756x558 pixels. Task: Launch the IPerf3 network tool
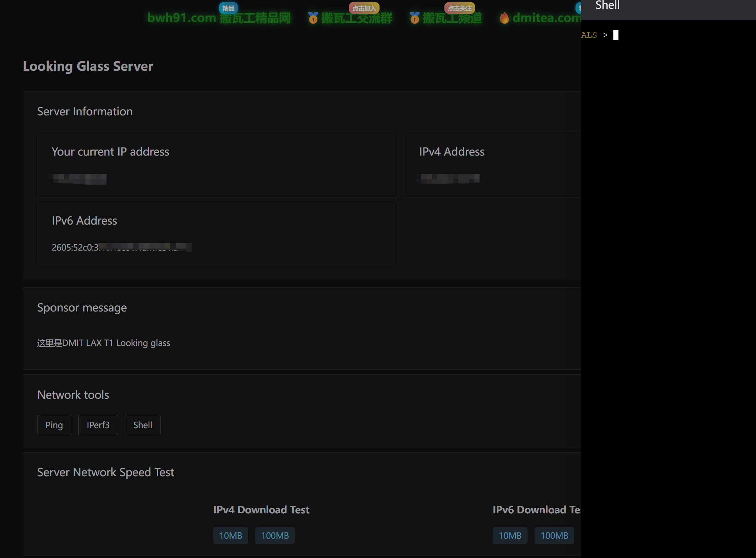pos(98,425)
